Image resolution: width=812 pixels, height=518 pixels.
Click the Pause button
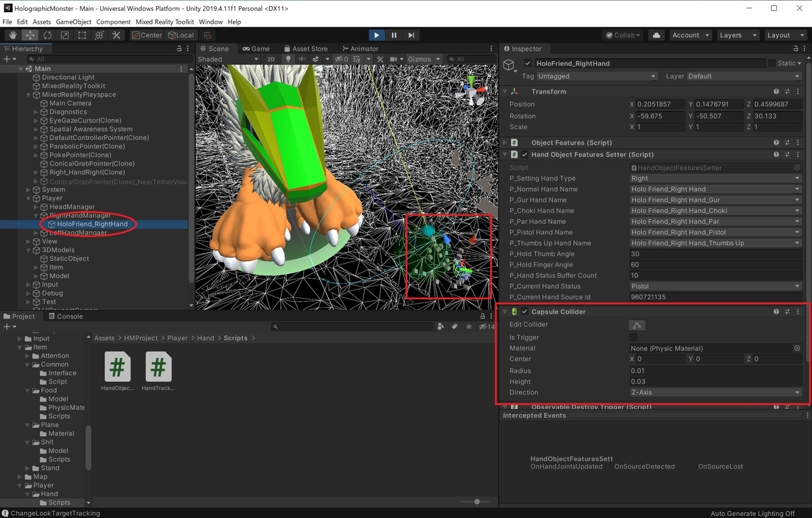394,35
